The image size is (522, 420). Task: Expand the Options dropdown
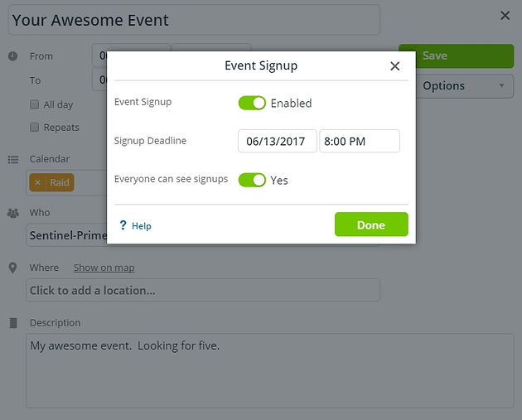465,86
